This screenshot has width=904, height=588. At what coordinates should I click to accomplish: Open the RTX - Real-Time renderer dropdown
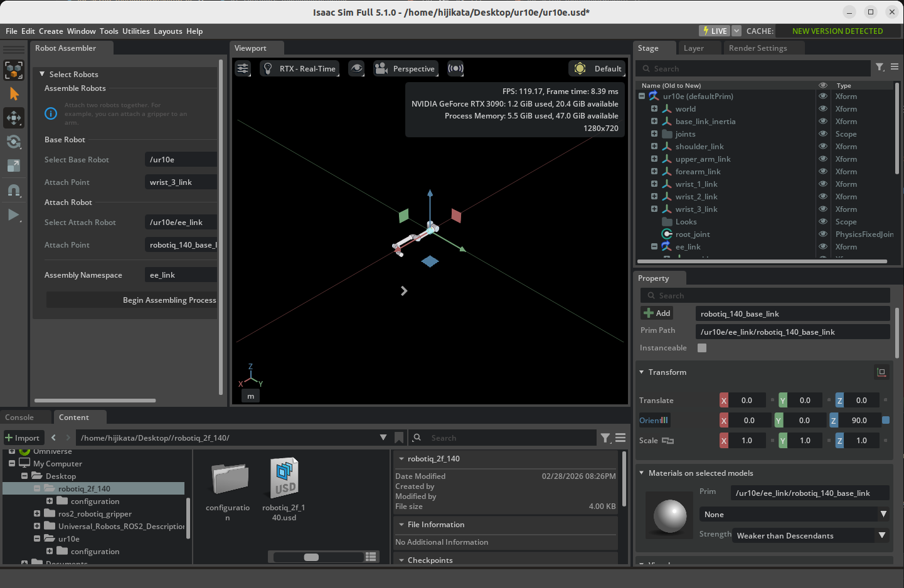coord(299,68)
